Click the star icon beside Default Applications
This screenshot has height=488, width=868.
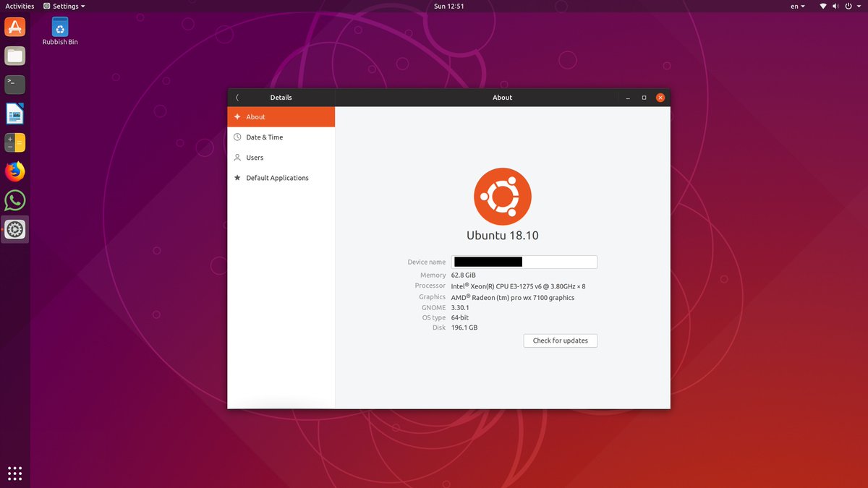[237, 178]
